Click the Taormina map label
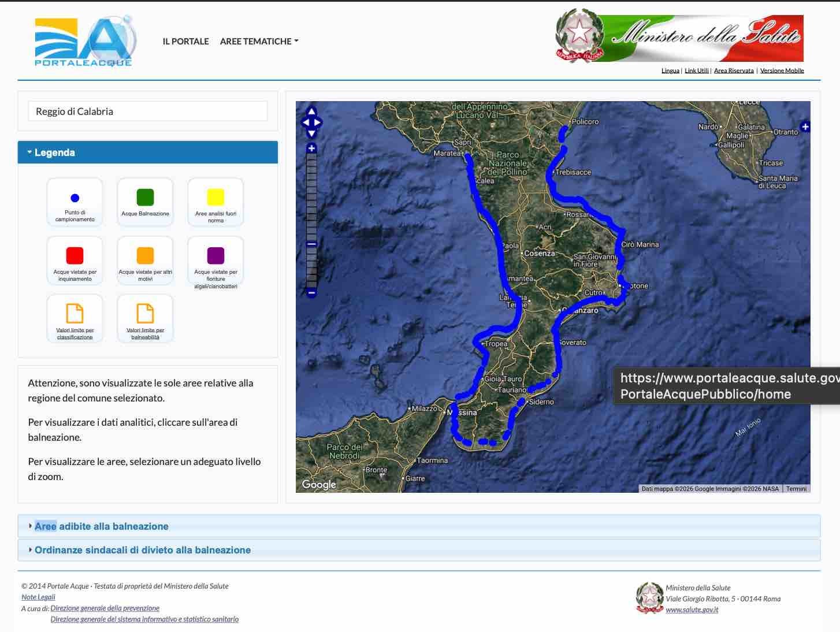840x632 pixels. tap(432, 460)
